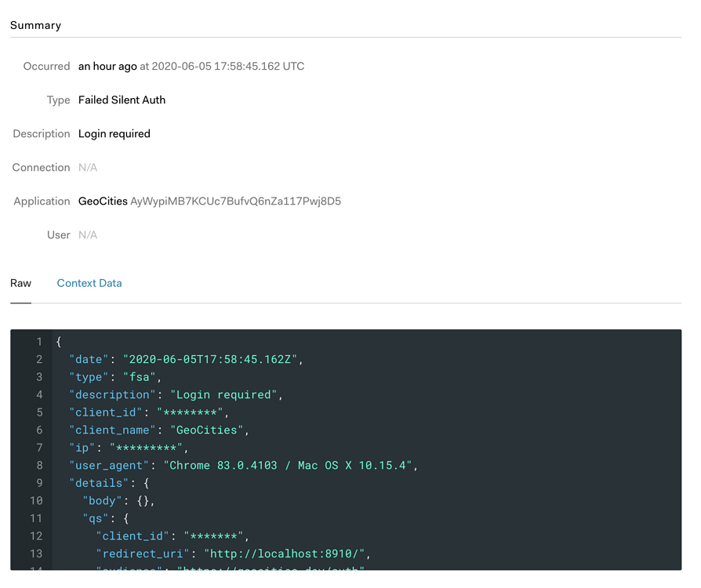Click the 'Failed Silent Auth' type value
Viewport: 701px width, 588px height.
(122, 100)
